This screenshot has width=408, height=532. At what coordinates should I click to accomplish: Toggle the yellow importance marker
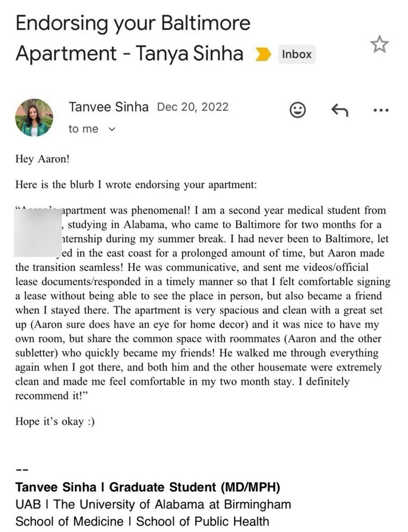tap(263, 54)
